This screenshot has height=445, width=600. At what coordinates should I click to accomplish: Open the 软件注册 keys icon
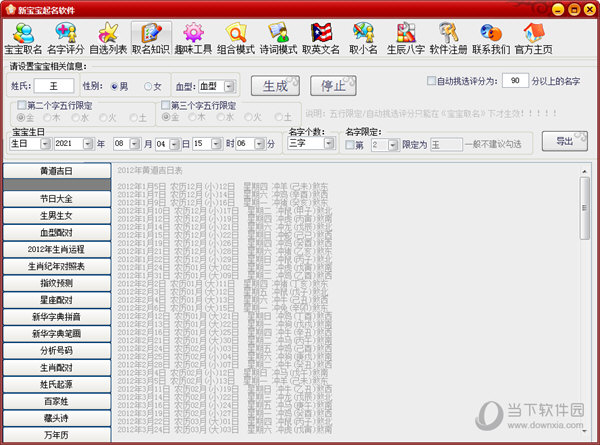pos(448,39)
